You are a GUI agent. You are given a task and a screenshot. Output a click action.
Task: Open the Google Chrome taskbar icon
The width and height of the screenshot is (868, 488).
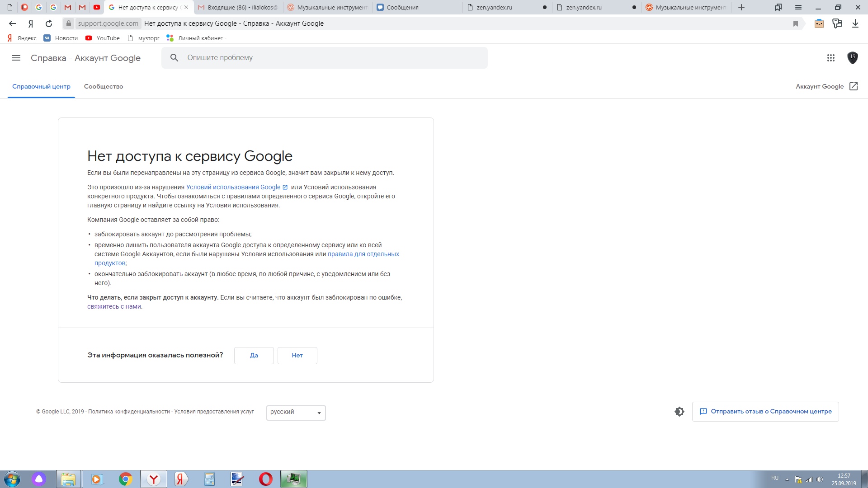[x=126, y=479]
